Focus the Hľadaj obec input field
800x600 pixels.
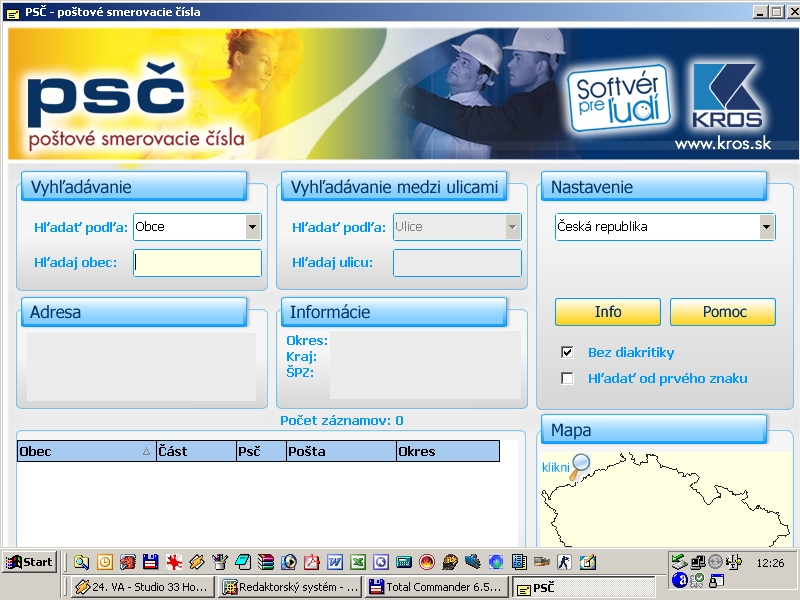tap(197, 263)
